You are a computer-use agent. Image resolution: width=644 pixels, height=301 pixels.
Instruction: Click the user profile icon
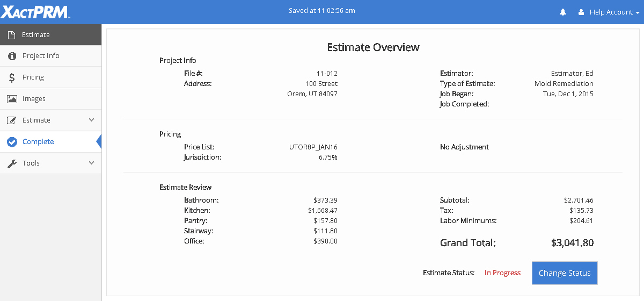point(581,12)
